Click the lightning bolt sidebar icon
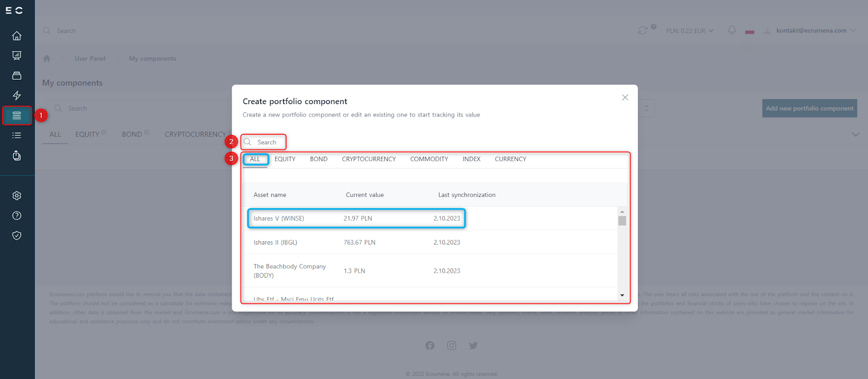Viewport: 868px width, 379px height. (17, 95)
